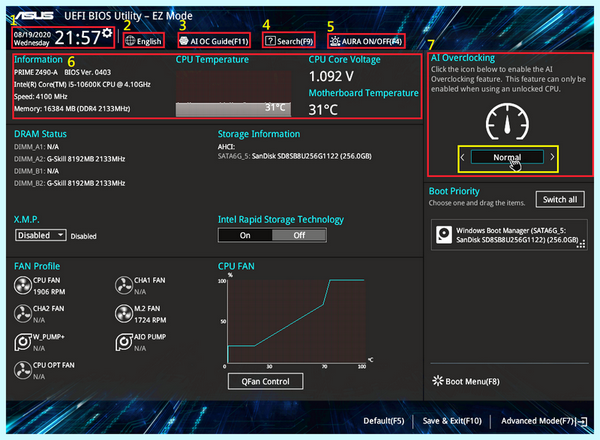Click the 21:57 clock time
The width and height of the screenshot is (600, 440).
click(x=78, y=37)
